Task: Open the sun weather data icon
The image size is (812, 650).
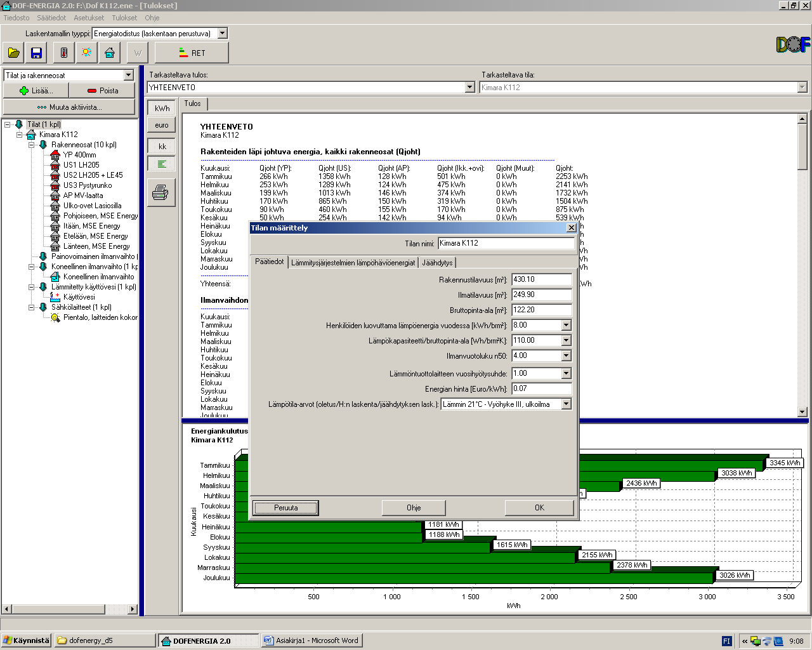Action: (86, 53)
